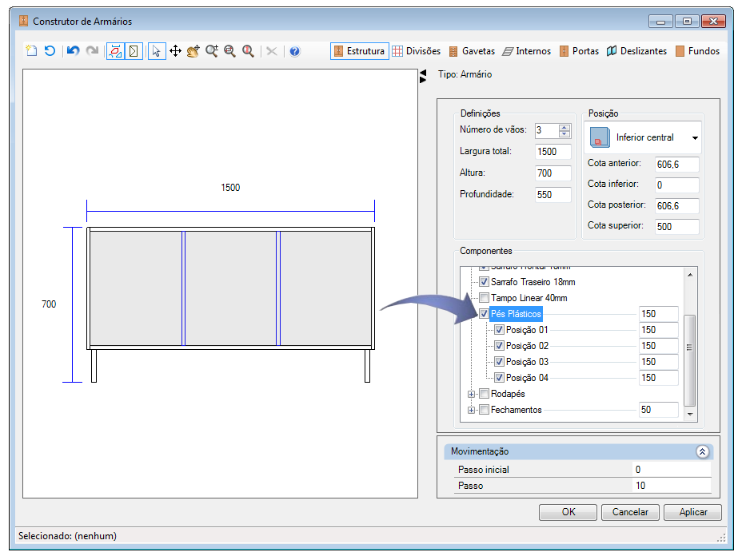Uncheck the Pés Plásticos checkbox
This screenshot has width=742, height=560.
pyautogui.click(x=484, y=314)
